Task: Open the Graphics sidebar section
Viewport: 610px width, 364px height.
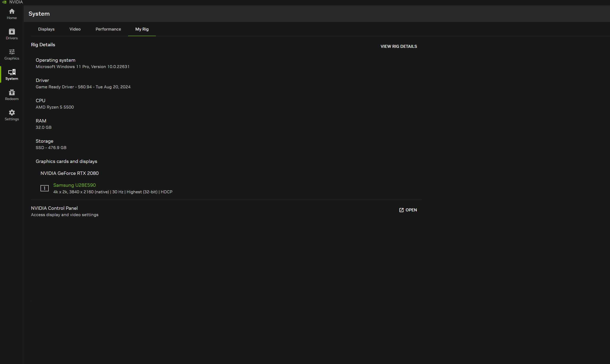Action: (12, 54)
